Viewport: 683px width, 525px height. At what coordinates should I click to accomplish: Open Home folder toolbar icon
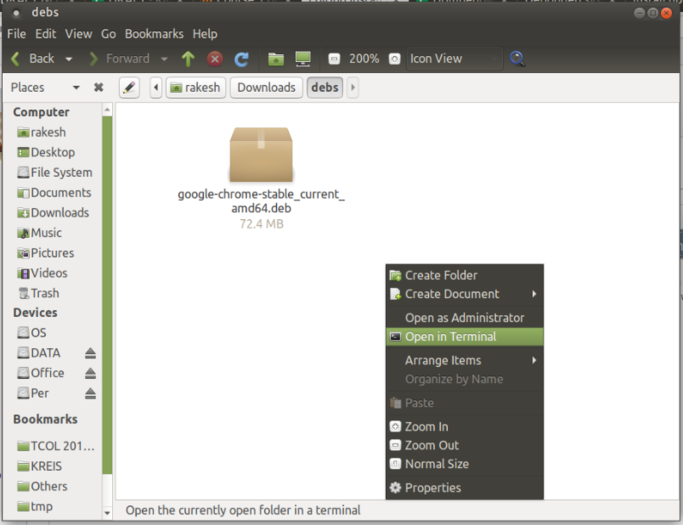tap(276, 59)
